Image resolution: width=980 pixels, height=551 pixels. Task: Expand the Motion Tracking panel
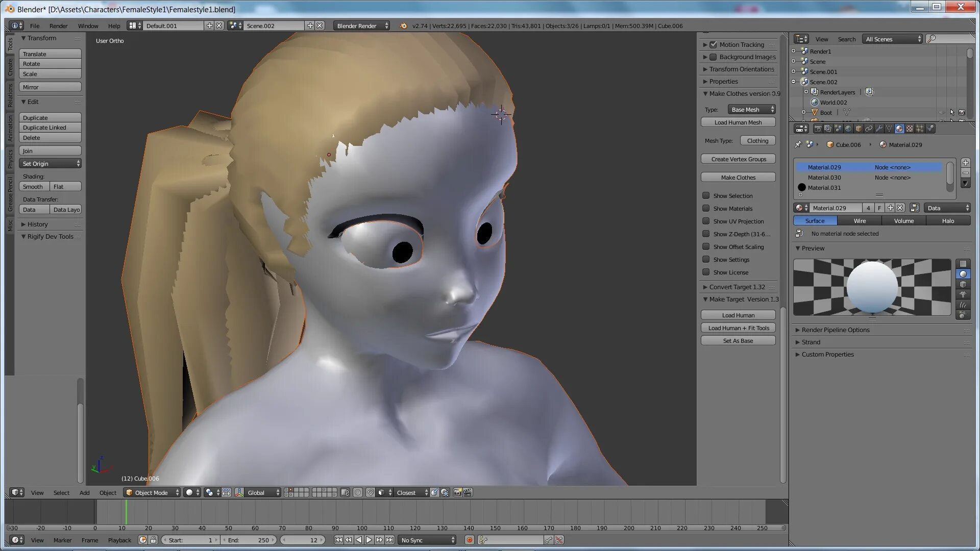(x=705, y=44)
